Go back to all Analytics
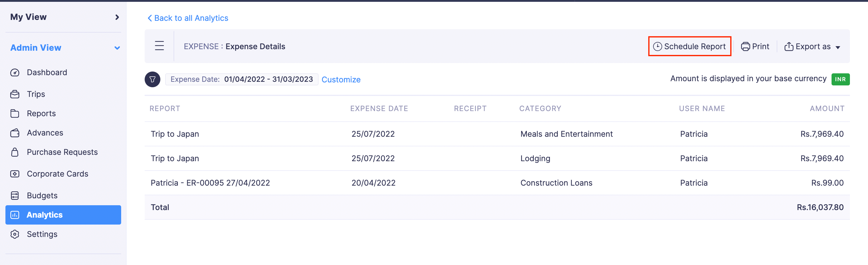The image size is (868, 265). click(x=188, y=18)
